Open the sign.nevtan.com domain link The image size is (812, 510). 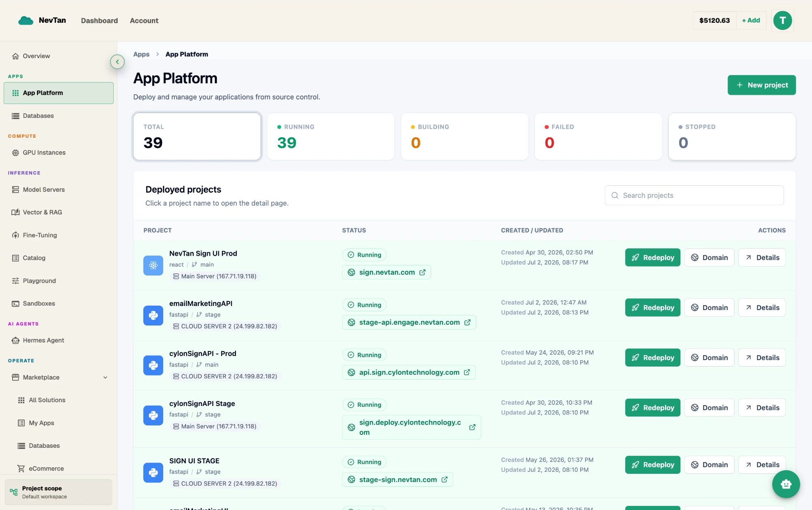coord(387,272)
